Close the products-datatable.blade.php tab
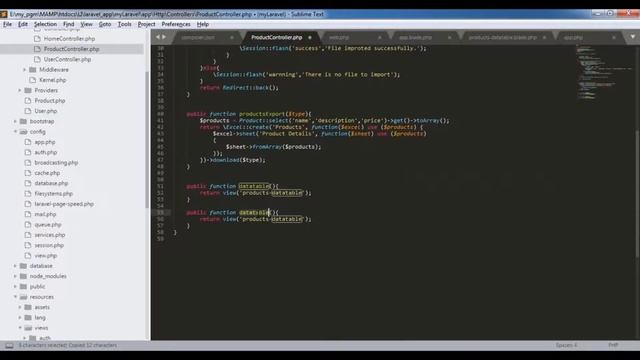640x360 pixels. click(544, 38)
